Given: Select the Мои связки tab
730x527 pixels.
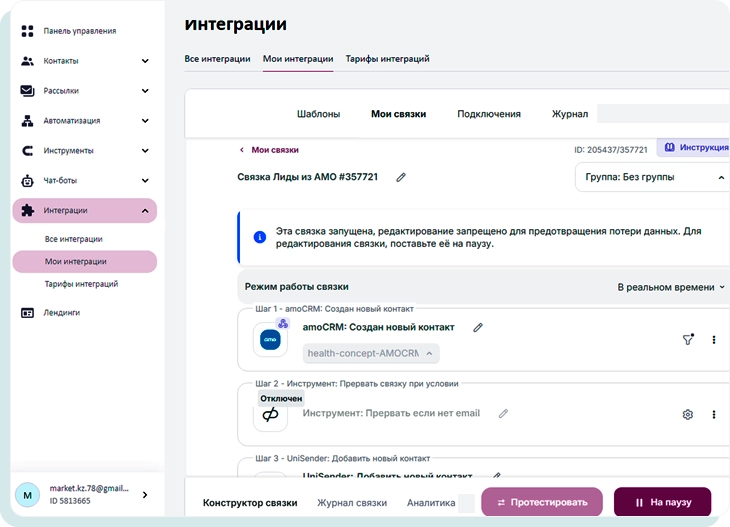Looking at the screenshot, I should (399, 114).
